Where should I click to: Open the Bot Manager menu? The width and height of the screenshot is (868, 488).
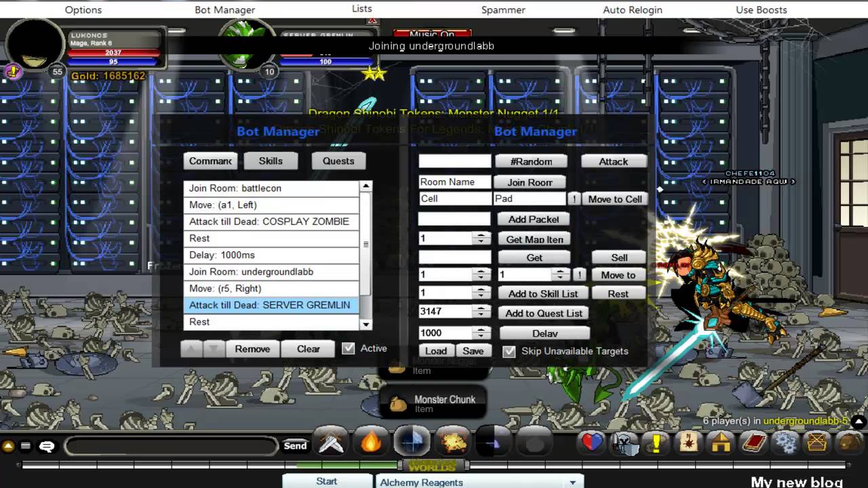(224, 9)
